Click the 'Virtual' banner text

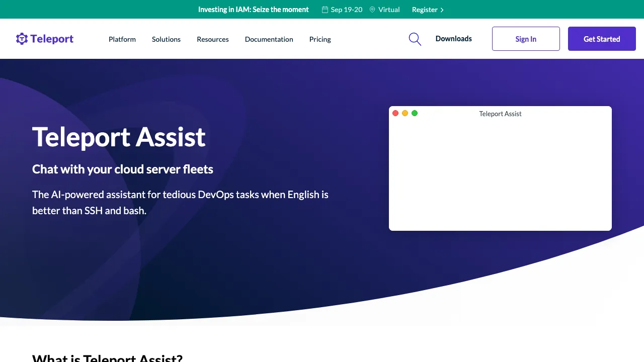(389, 10)
